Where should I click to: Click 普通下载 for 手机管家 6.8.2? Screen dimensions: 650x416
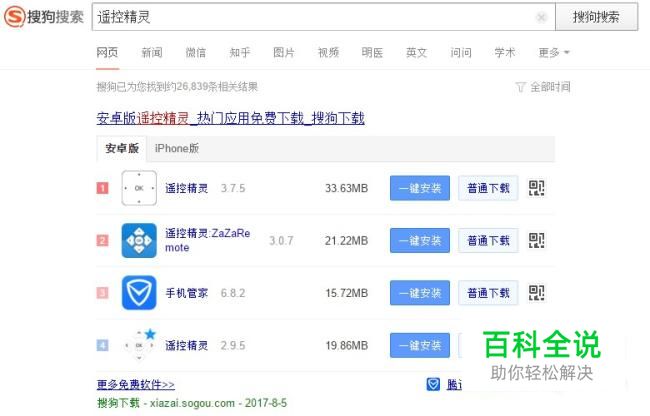(488, 293)
